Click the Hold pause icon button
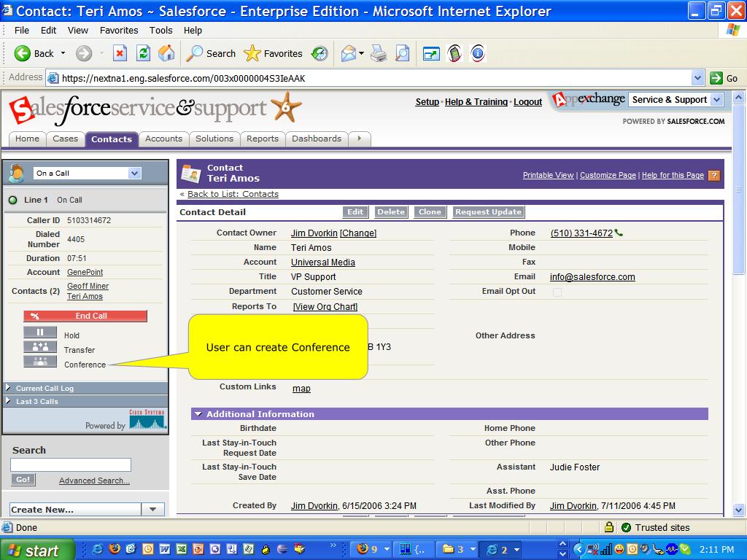The image size is (747, 560). (40, 332)
